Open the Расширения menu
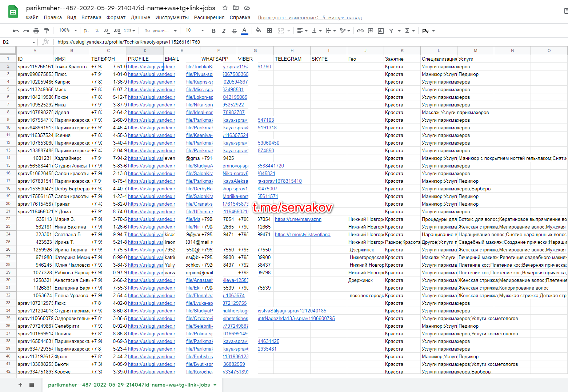This screenshot has width=568, height=392. (x=209, y=17)
